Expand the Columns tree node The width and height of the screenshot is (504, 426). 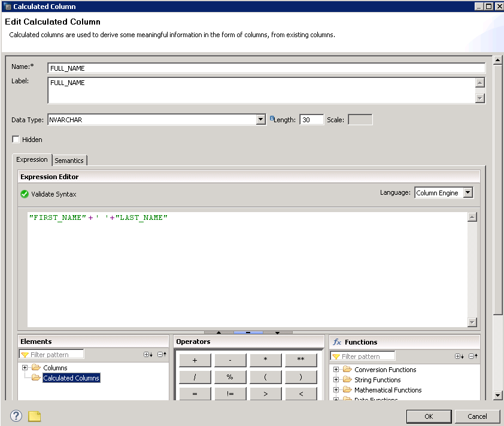click(x=25, y=367)
